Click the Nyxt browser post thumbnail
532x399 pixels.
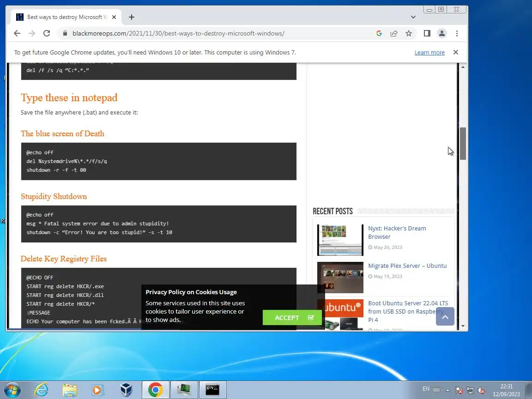[x=340, y=240]
